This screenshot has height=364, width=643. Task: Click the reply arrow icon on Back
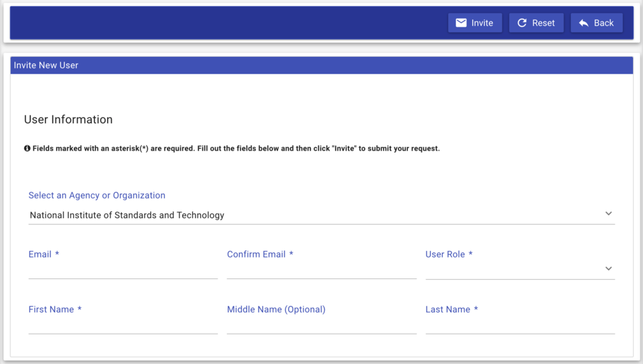583,23
